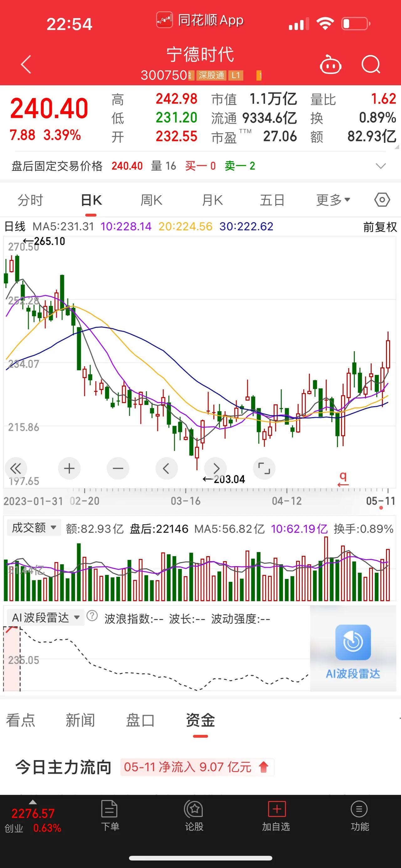The width and height of the screenshot is (401, 868).
Task: Tap 盘后:22146 volume label
Action: click(x=159, y=529)
